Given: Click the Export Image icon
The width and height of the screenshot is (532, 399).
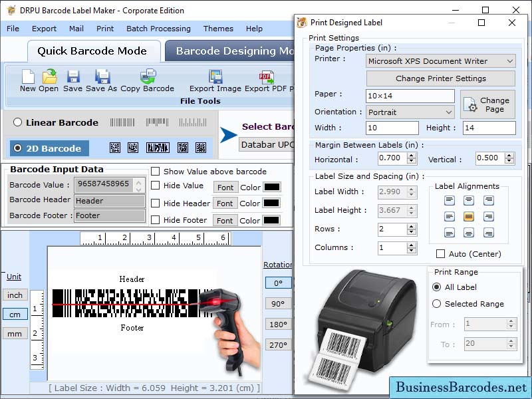Looking at the screenshot, I should coord(216,78).
